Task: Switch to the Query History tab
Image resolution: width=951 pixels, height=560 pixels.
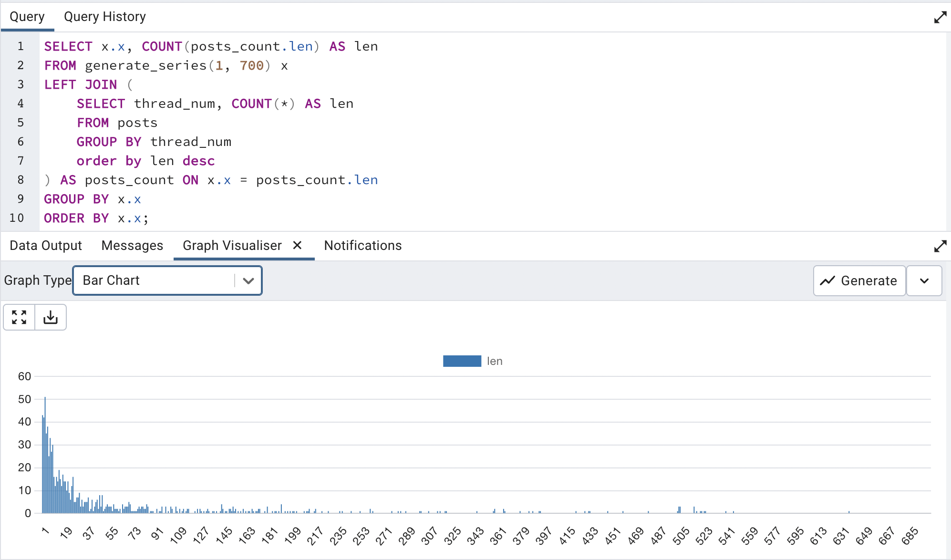Action: 104,17
